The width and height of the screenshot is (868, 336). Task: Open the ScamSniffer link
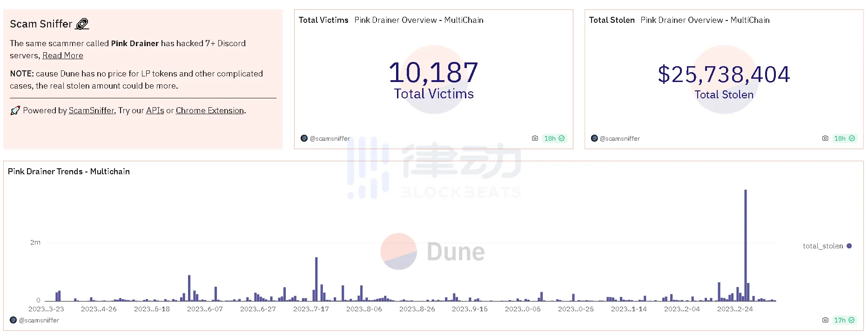pyautogui.click(x=91, y=110)
